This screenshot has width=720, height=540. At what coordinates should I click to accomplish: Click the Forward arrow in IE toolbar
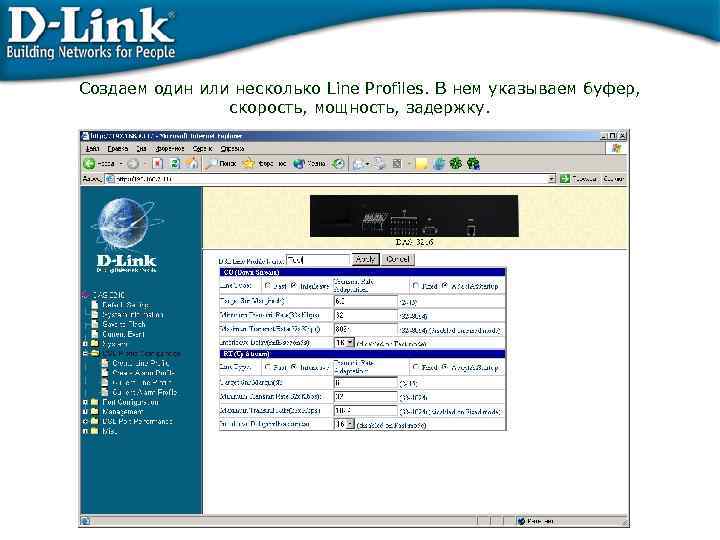[133, 163]
